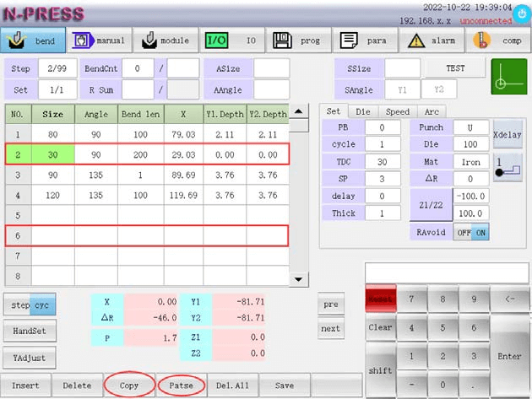The height and width of the screenshot is (399, 532).
Task: Open the module page
Action: point(165,40)
